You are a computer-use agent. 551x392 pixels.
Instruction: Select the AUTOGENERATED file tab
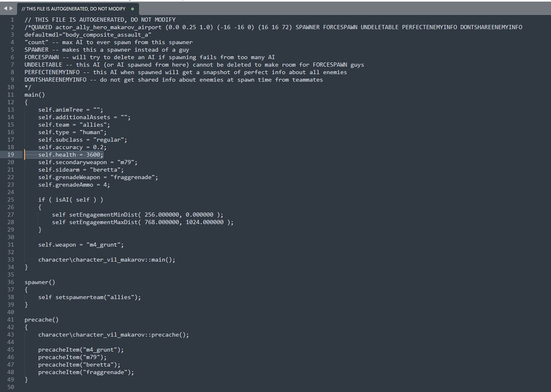[x=73, y=9]
